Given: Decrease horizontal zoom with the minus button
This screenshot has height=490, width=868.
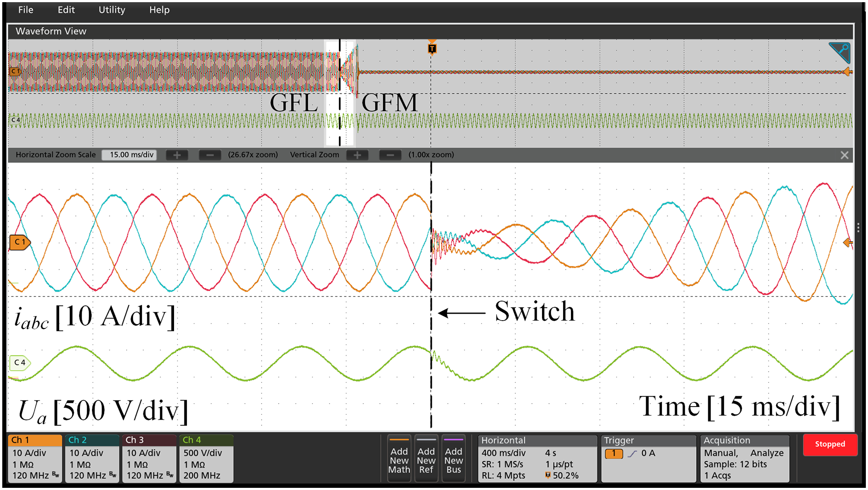Looking at the screenshot, I should click(x=210, y=155).
